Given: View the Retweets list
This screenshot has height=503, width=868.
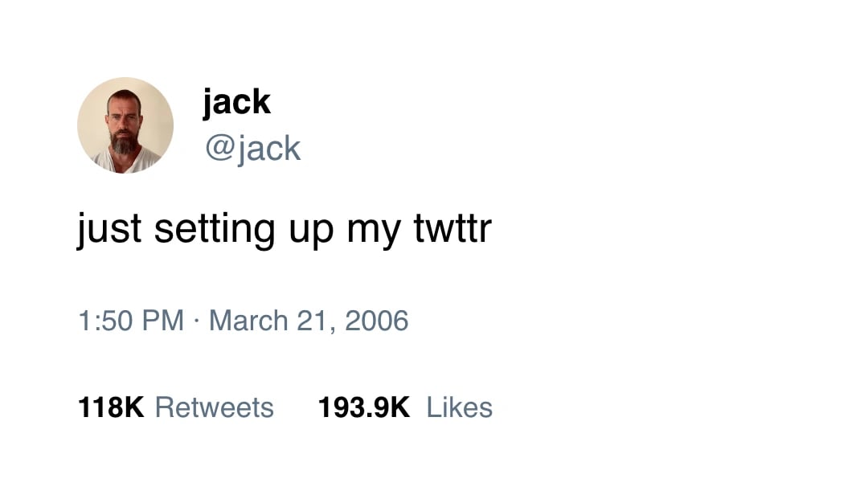Looking at the screenshot, I should [x=214, y=407].
